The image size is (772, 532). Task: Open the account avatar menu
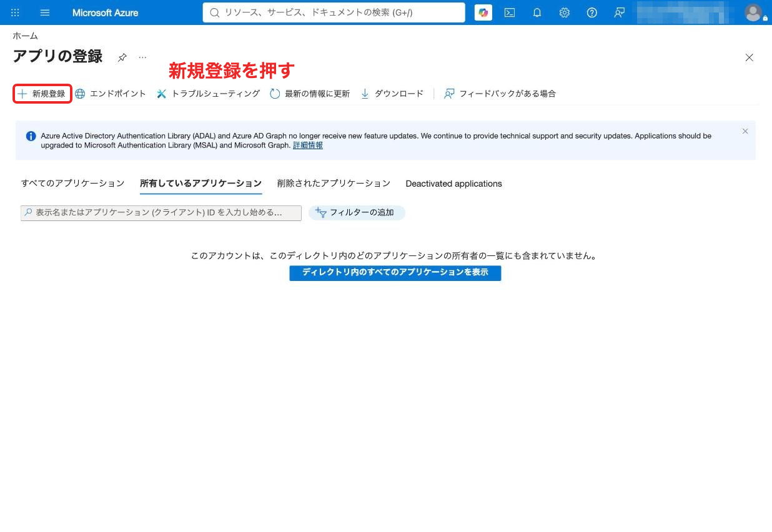coord(754,12)
